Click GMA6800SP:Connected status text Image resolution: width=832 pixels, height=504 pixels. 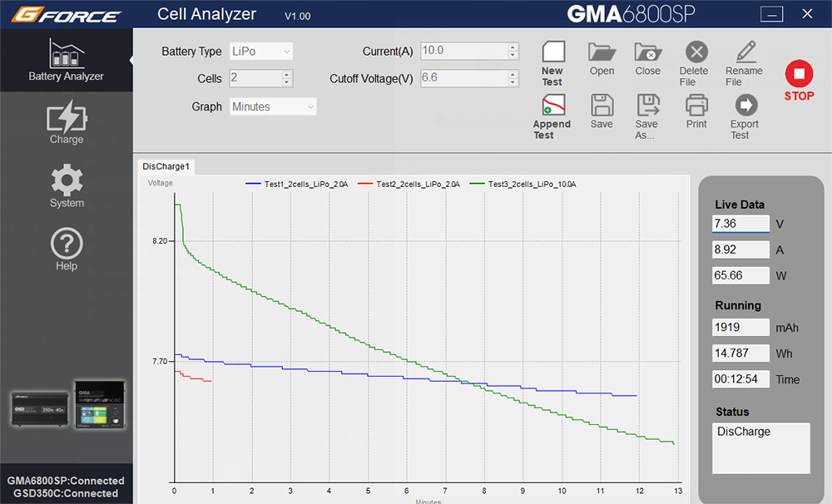66,481
